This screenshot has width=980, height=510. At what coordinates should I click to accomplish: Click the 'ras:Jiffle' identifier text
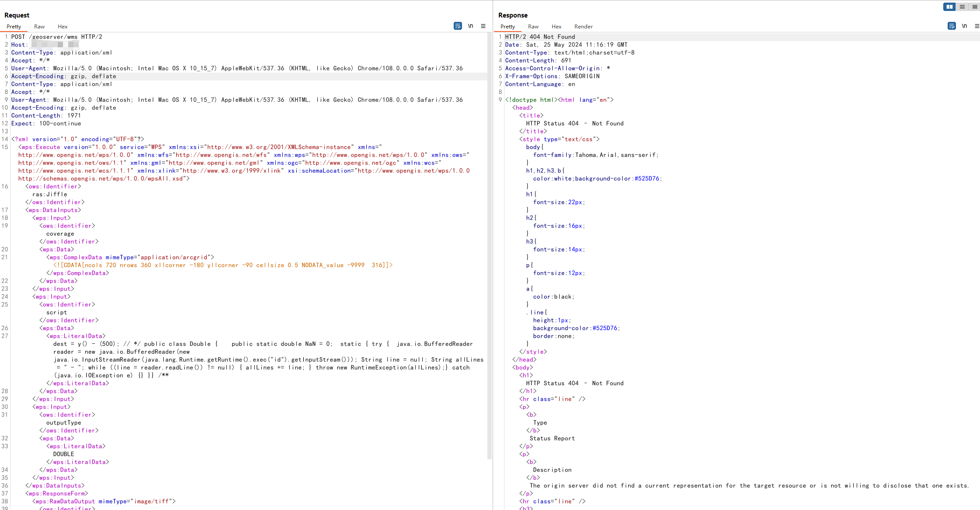[50, 194]
